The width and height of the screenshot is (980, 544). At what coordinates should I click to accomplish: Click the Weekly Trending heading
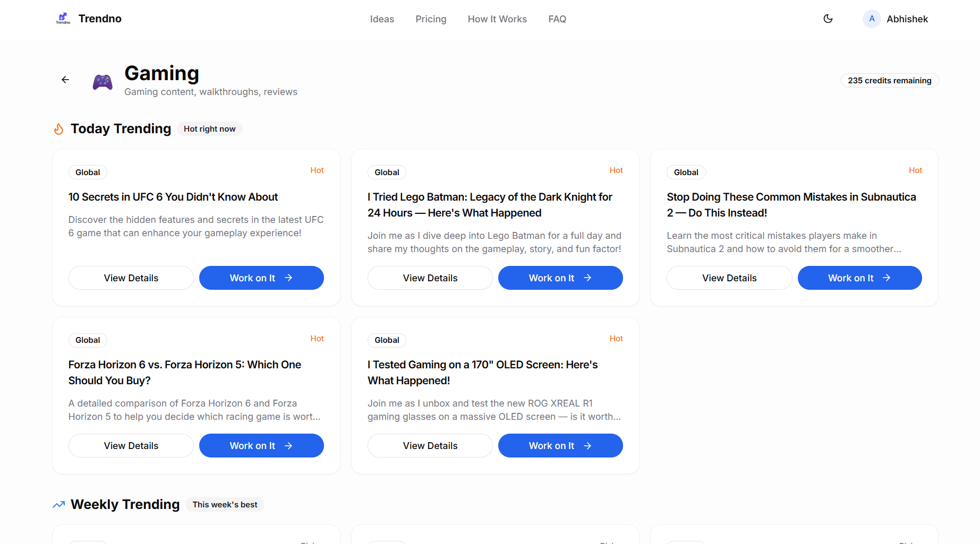[x=125, y=505]
